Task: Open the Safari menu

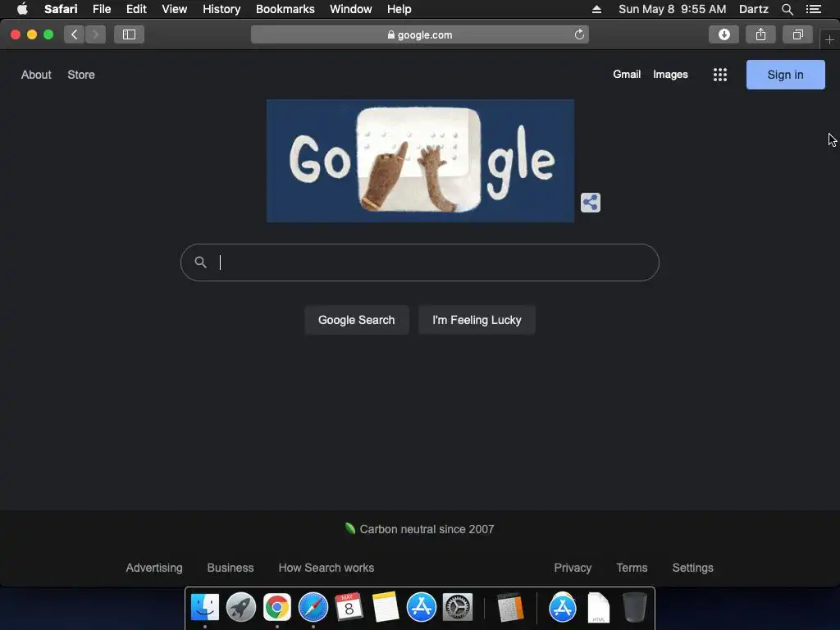Action: (61, 9)
